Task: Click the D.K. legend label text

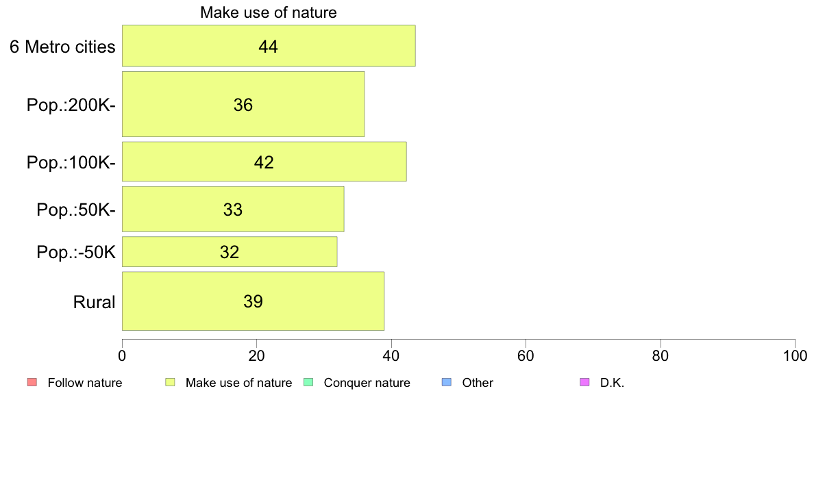Action: (x=612, y=383)
